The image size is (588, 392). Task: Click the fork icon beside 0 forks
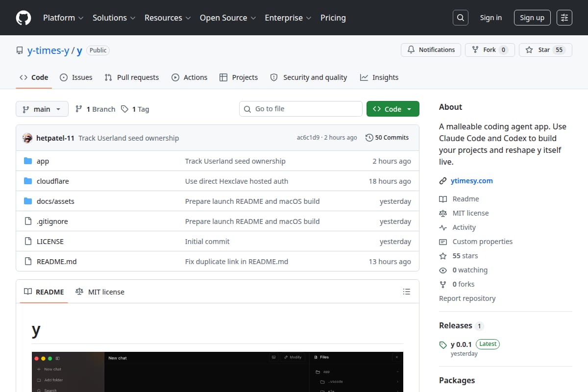pos(443,284)
